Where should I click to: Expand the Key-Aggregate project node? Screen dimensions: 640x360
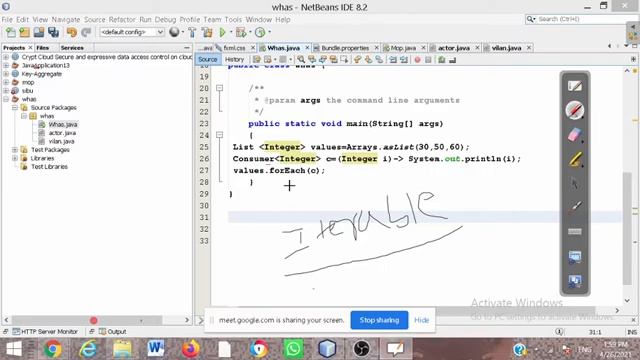[6, 74]
